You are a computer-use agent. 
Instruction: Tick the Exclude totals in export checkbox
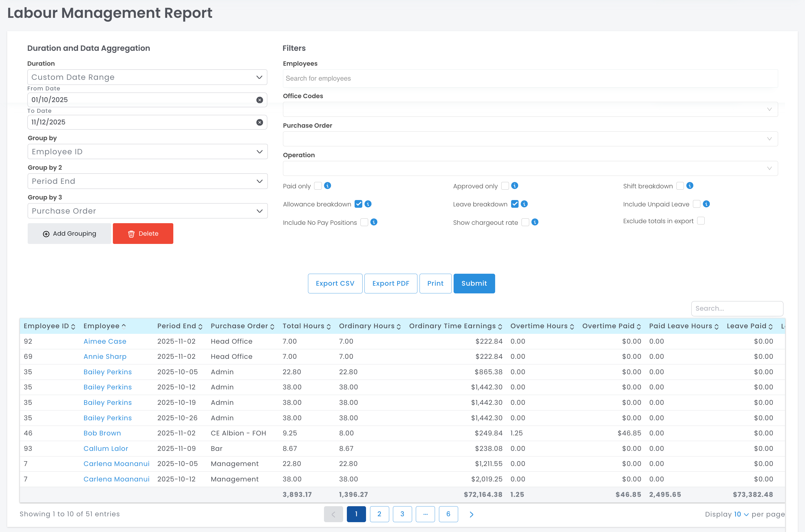click(701, 221)
